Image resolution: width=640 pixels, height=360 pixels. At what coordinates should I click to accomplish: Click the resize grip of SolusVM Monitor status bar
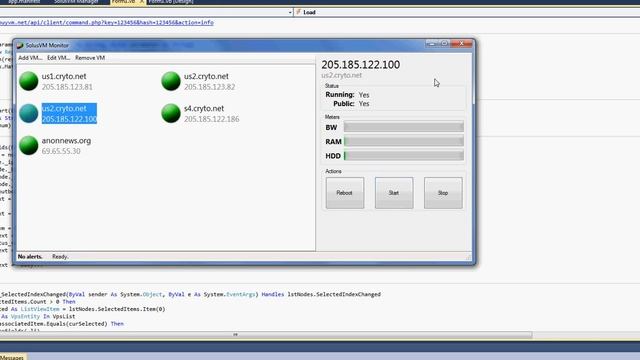point(469,257)
